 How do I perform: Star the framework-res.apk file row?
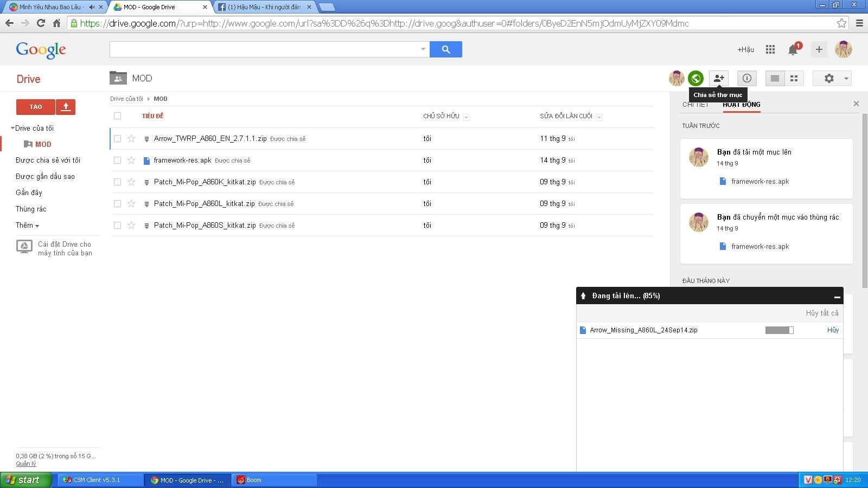tap(131, 160)
